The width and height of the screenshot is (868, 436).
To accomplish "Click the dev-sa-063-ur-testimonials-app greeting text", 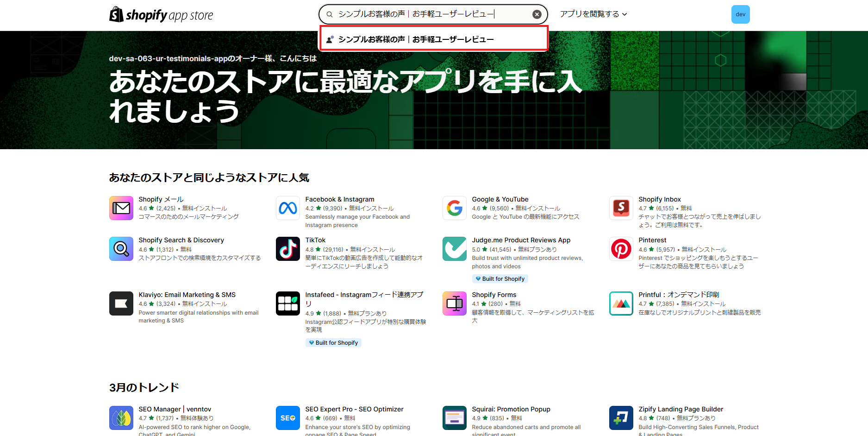I will pyautogui.click(x=213, y=58).
